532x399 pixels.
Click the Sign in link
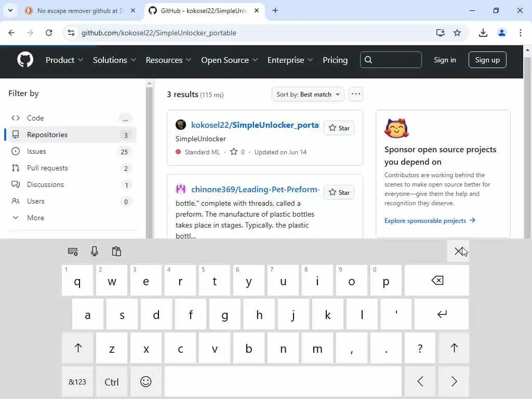tap(445, 60)
